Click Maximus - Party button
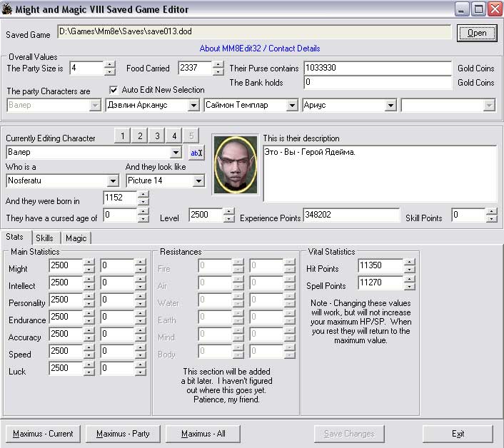Viewport: 504px width, 448px height. coord(123,434)
